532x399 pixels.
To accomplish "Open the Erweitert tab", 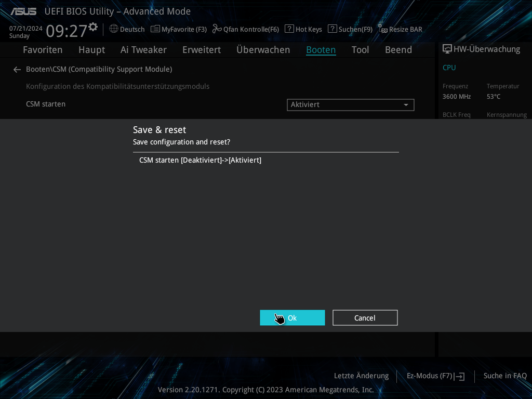I will click(202, 50).
